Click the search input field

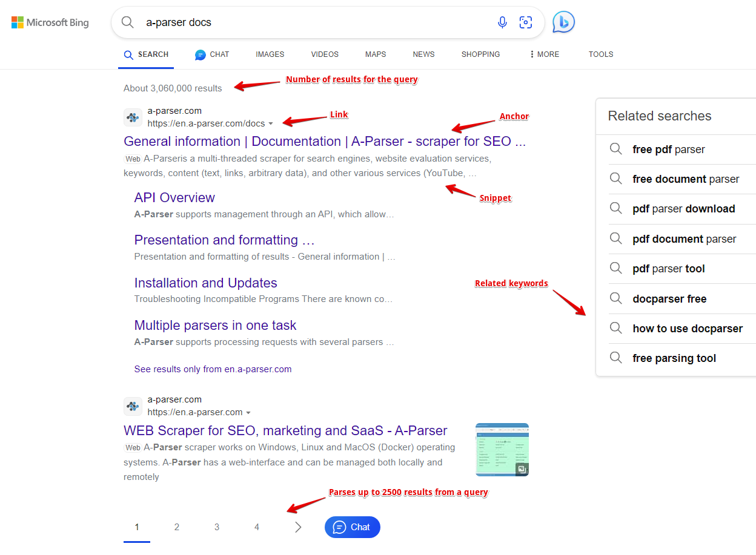click(x=315, y=22)
